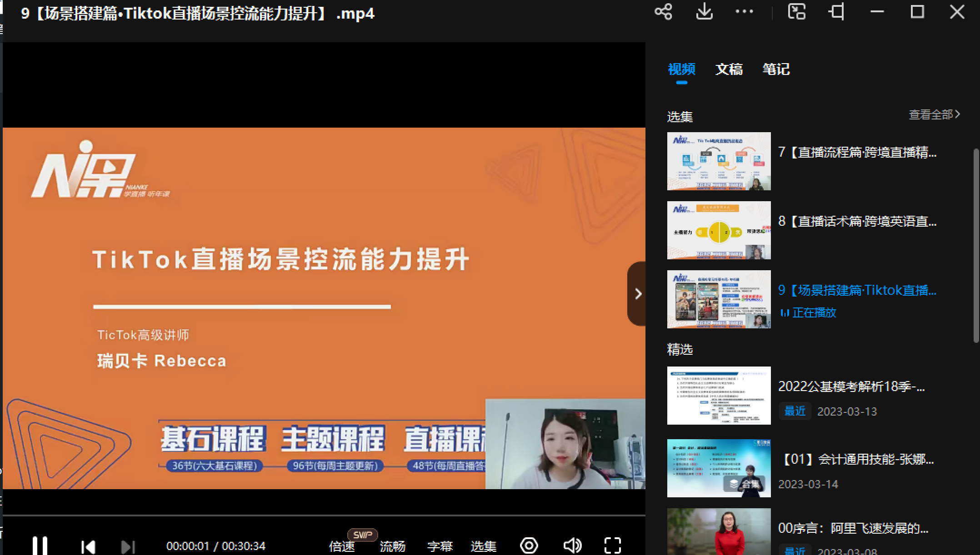Open 查看全部 to view all episodes
Screen dimensions: 980x555
[x=934, y=114]
